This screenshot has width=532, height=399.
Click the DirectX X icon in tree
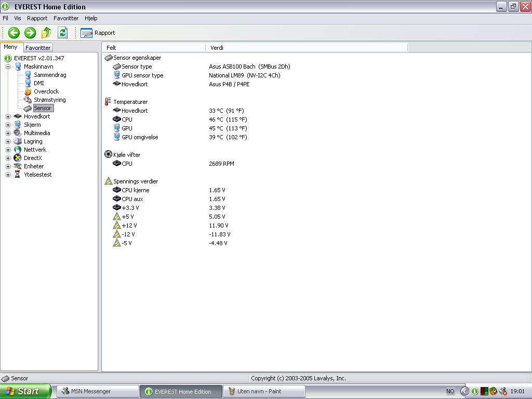pos(17,158)
